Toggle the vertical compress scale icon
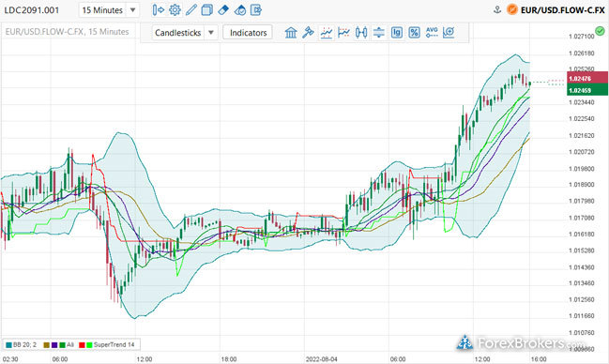The height and width of the screenshot is (364, 609). (x=379, y=33)
